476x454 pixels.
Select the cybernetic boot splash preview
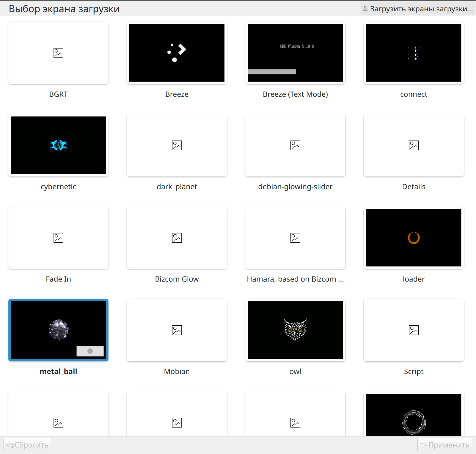(58, 145)
